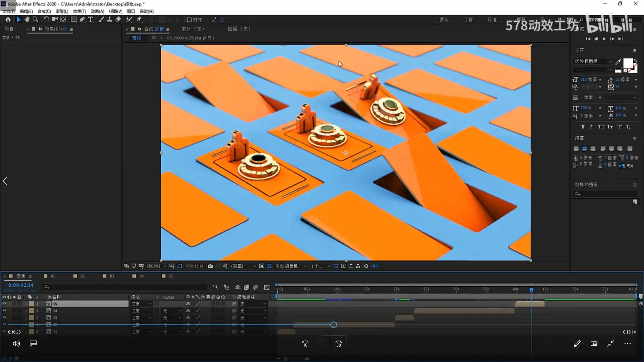Open the Graph Editor in the timeline
Image resolution: width=644 pixels, height=362 pixels.
267,287
